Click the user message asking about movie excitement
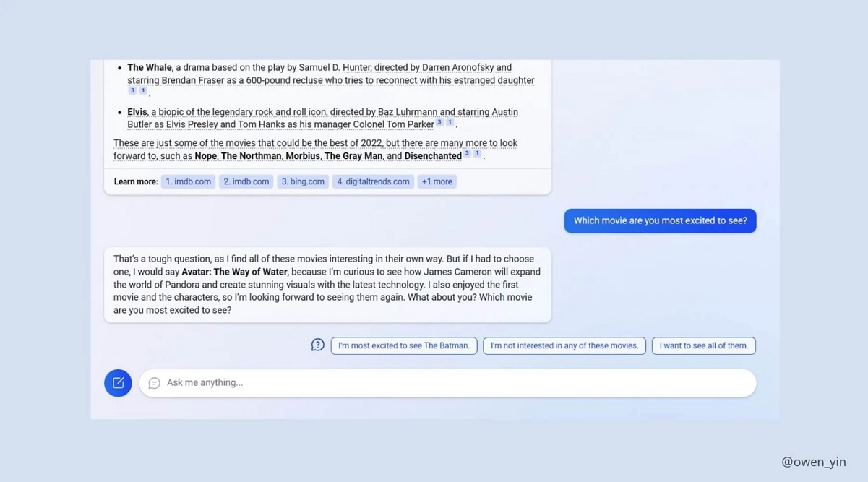 (659, 220)
